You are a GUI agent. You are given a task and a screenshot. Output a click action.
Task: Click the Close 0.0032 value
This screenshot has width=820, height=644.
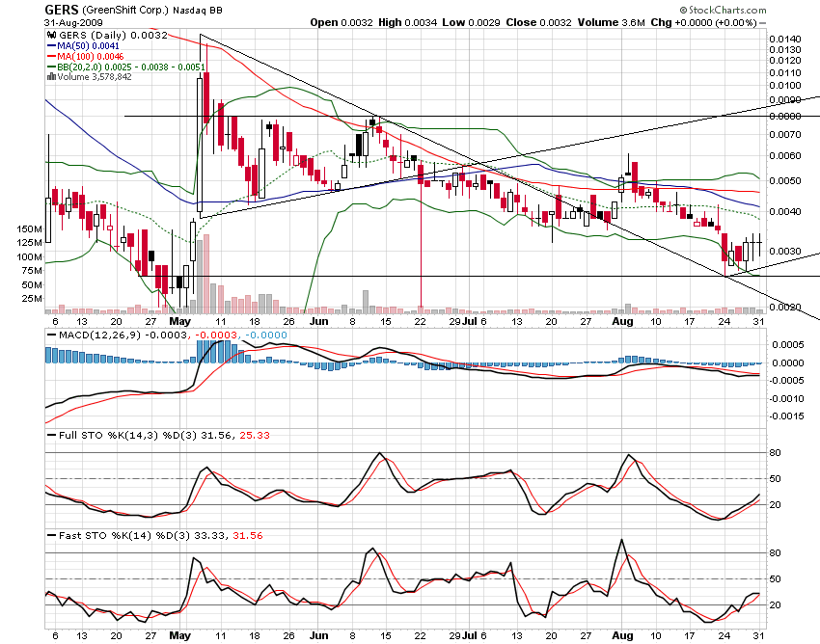coord(539,22)
